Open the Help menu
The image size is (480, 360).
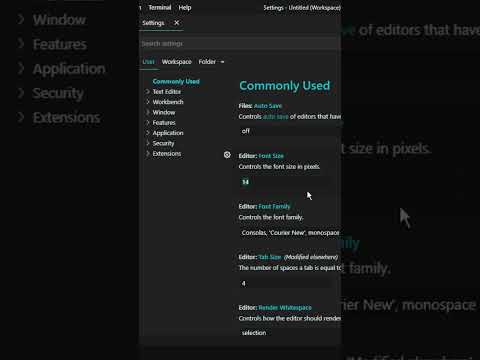coord(185,7)
